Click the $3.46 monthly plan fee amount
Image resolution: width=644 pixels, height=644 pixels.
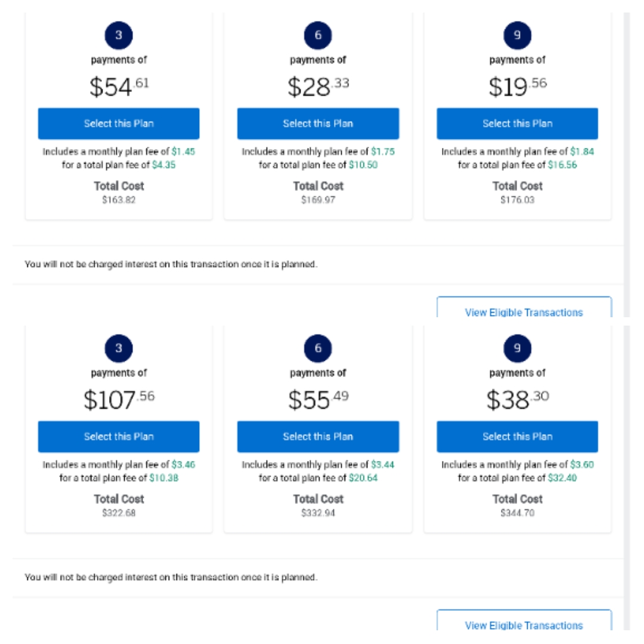tap(183, 465)
